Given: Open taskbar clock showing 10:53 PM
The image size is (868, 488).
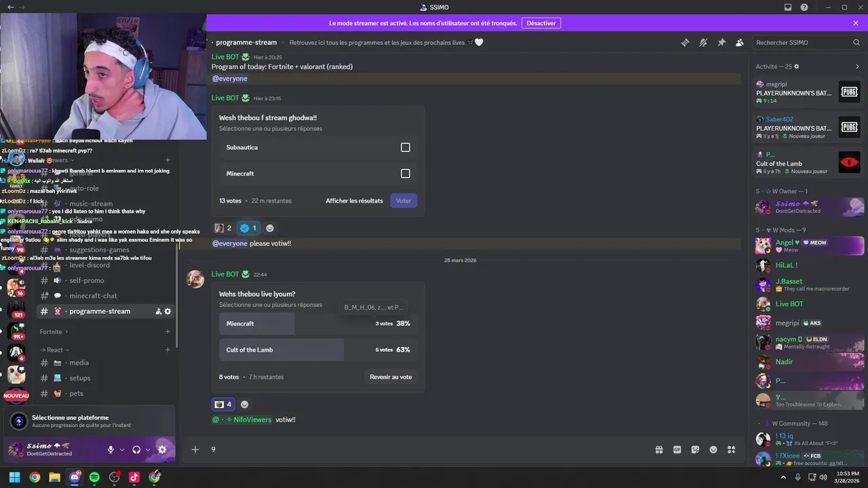Looking at the screenshot, I should 848,477.
